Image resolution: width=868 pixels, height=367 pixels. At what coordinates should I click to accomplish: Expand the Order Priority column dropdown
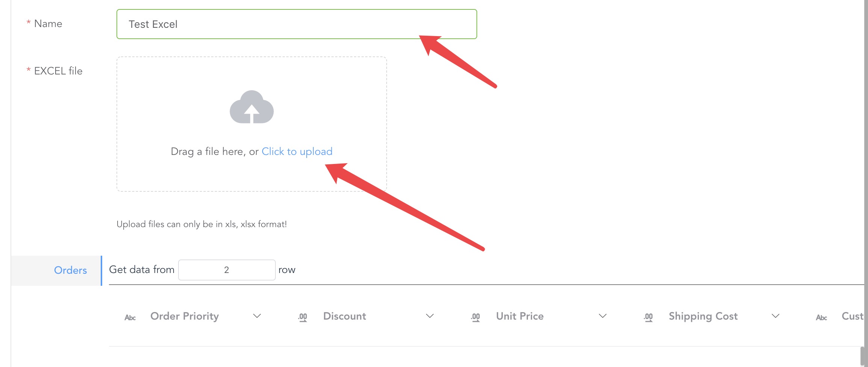[x=257, y=316]
